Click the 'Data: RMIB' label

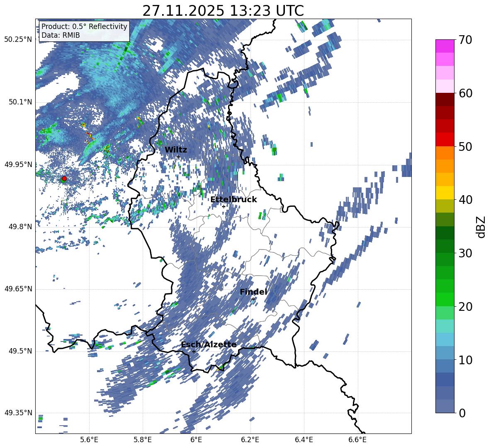(x=61, y=35)
